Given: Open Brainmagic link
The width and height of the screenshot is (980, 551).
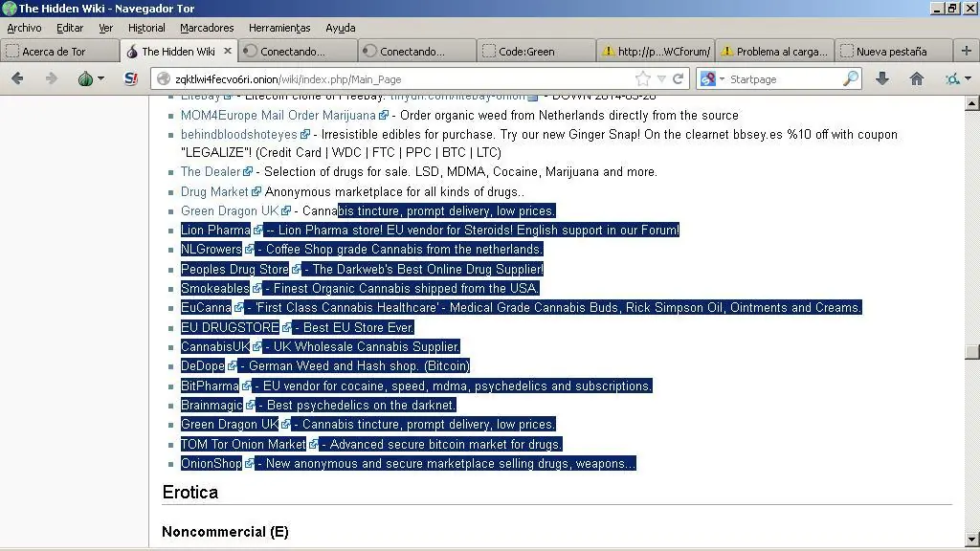Looking at the screenshot, I should [x=212, y=406].
